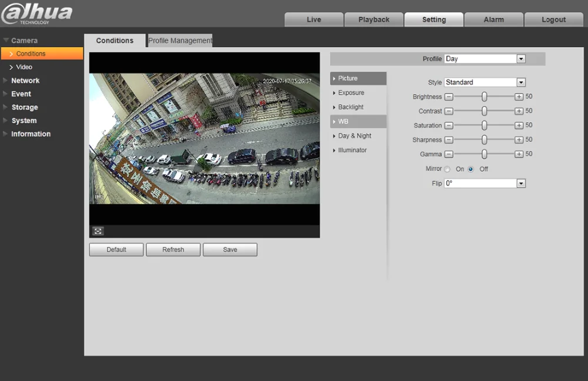This screenshot has width=588, height=381.
Task: Open the Profile dropdown showing Day
Action: 485,59
